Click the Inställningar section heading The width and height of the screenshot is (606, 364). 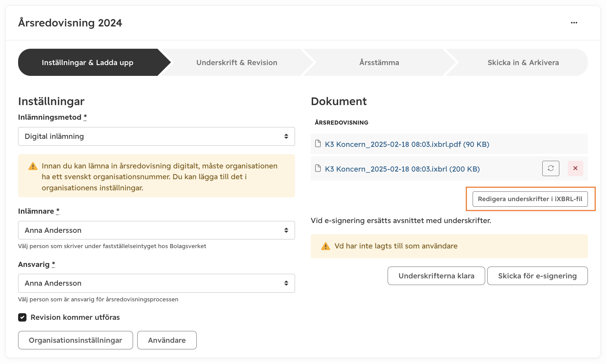click(x=51, y=101)
